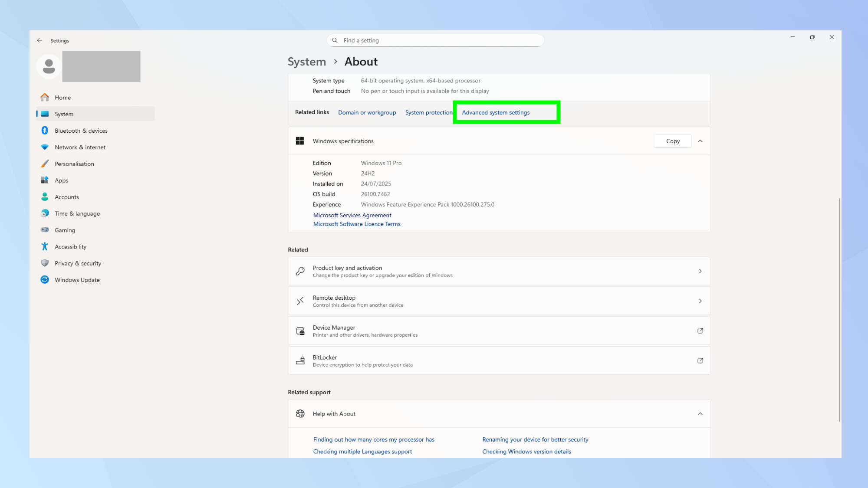Copy the Windows specifications
Screen dimensions: 868x488
click(x=672, y=141)
